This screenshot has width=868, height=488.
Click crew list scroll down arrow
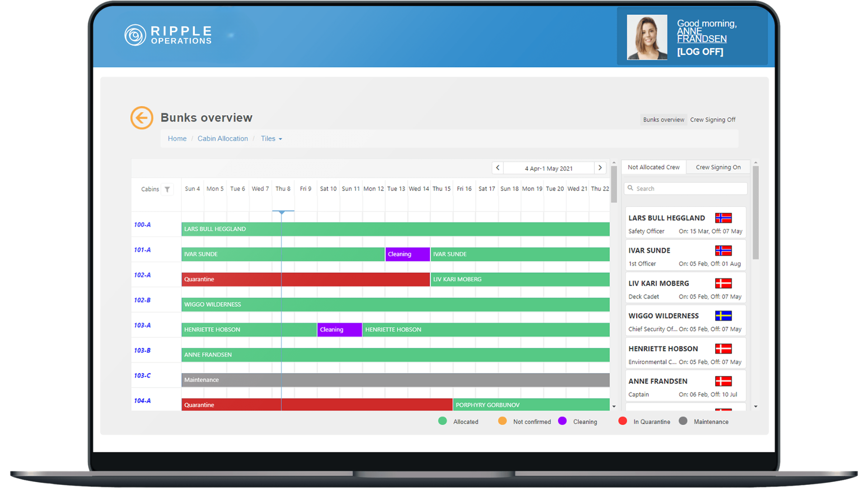coord(755,407)
